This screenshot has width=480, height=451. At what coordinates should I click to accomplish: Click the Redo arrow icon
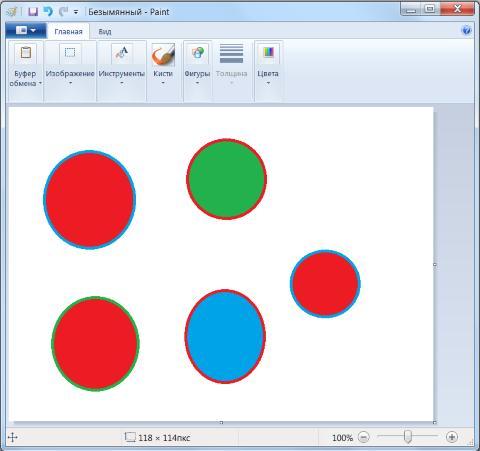pos(63,12)
